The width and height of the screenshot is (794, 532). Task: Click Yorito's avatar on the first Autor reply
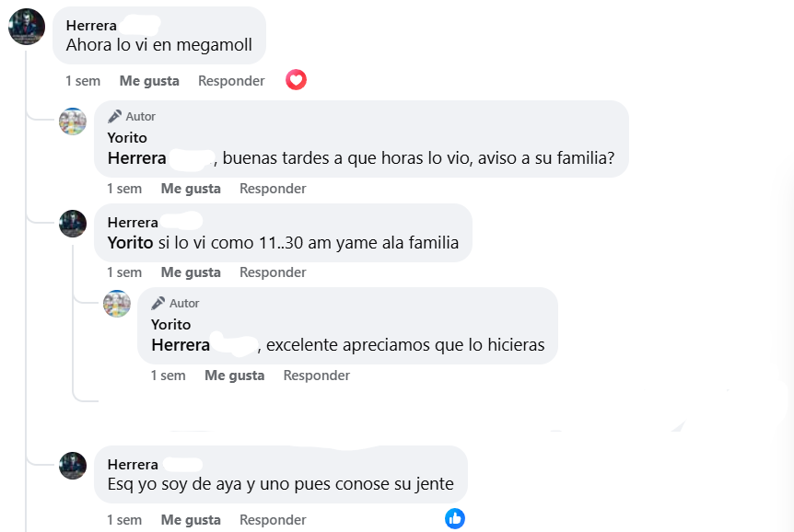pos(72,121)
